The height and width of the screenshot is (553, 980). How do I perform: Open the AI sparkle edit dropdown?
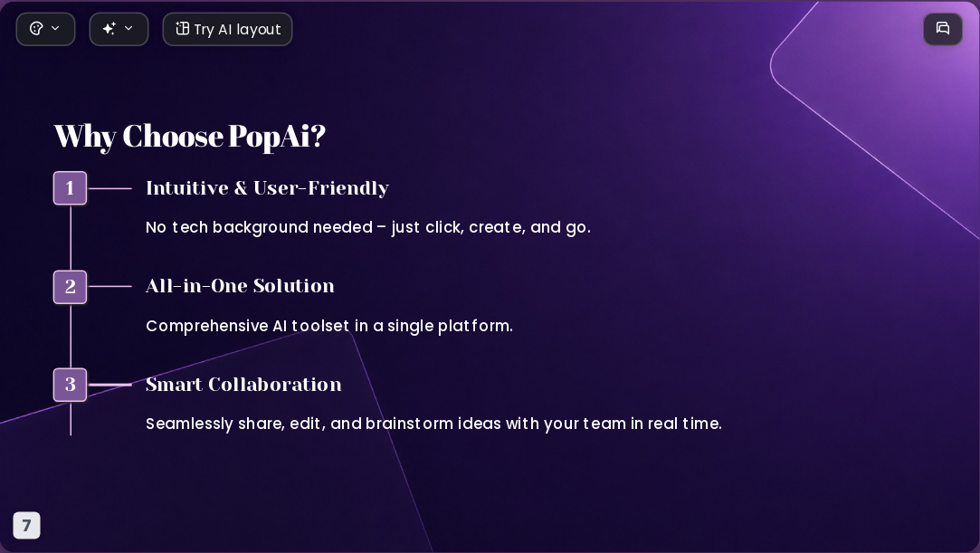[119, 29]
